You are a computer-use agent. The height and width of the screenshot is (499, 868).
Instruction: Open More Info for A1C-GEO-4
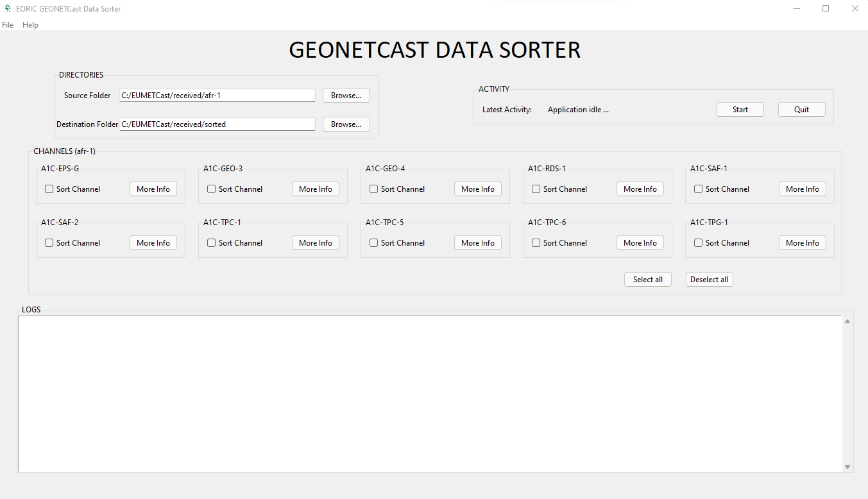coord(478,189)
